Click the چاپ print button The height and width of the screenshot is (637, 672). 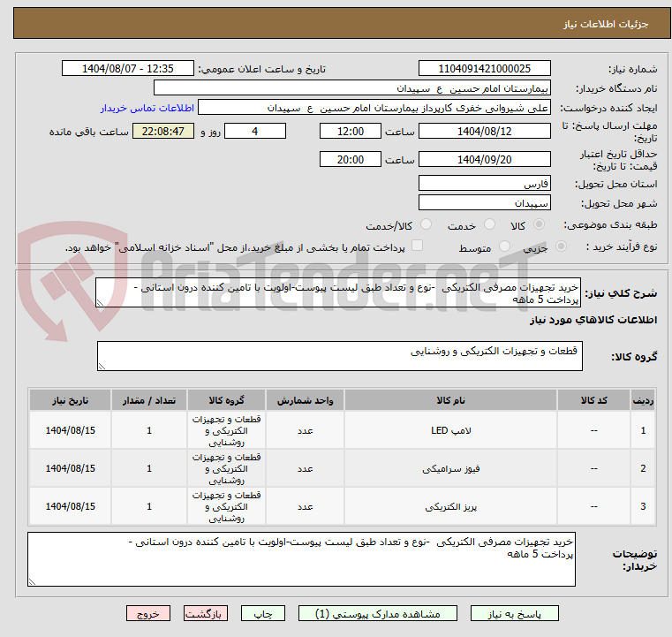pyautogui.click(x=263, y=614)
